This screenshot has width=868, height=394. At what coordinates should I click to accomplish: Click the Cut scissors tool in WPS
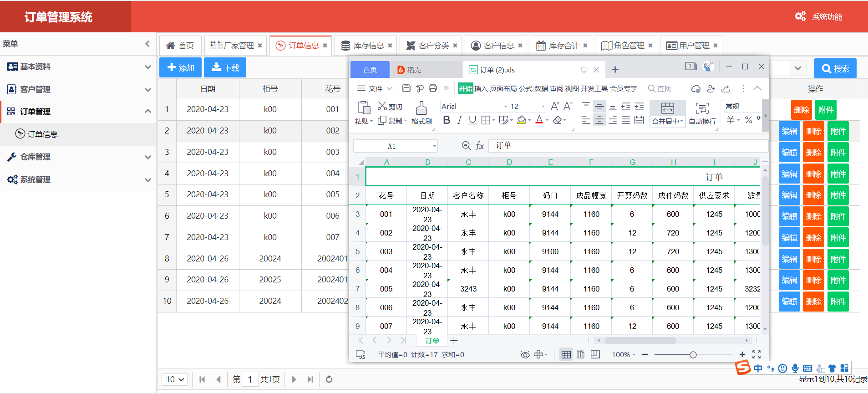click(382, 106)
